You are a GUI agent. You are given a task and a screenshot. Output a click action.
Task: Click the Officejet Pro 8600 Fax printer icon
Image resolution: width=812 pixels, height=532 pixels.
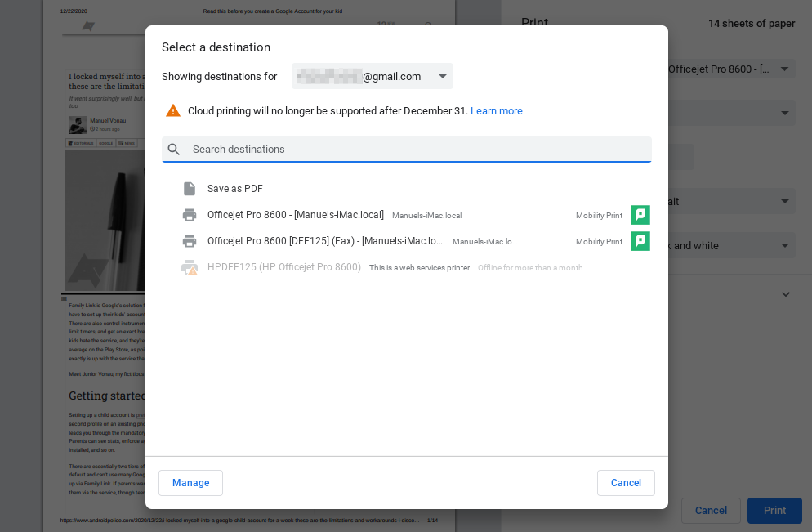pyautogui.click(x=190, y=241)
